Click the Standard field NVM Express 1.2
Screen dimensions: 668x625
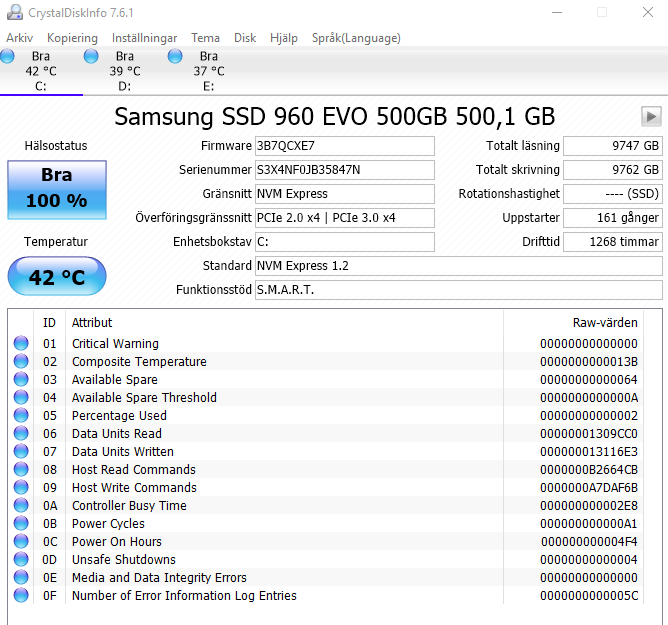[x=459, y=266]
